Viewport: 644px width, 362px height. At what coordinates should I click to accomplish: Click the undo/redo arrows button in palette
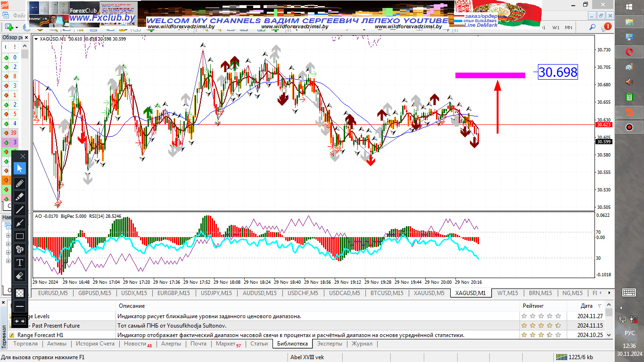(x=20, y=321)
